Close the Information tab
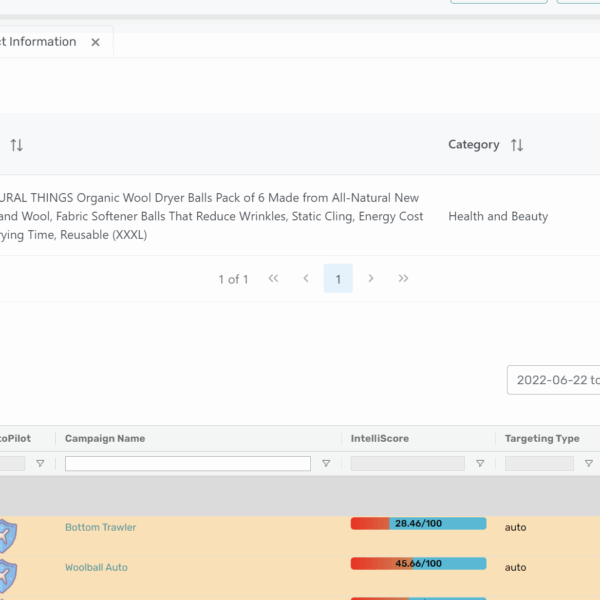 [x=95, y=42]
